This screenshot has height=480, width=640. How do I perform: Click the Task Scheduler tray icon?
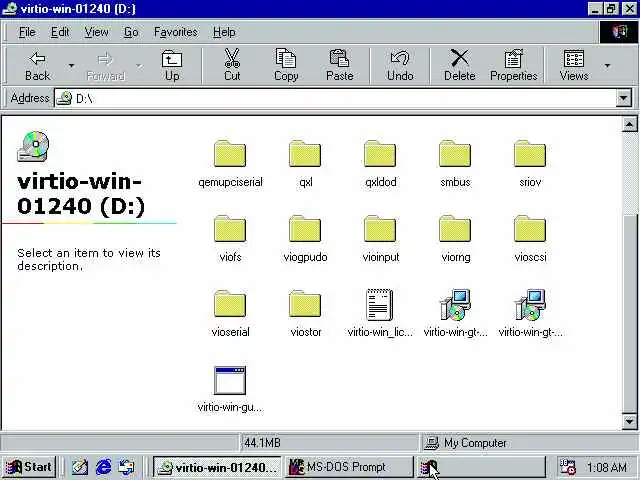[x=568, y=467]
